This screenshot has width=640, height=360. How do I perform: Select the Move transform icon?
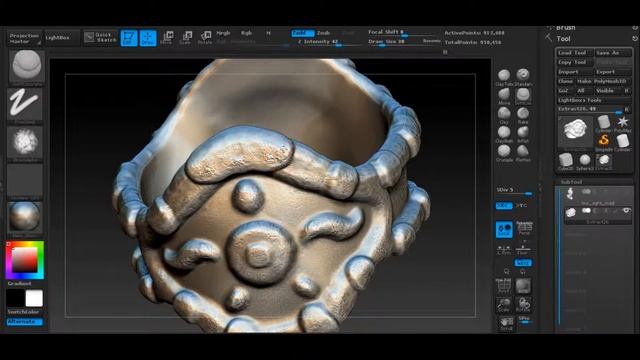pyautogui.click(x=167, y=38)
